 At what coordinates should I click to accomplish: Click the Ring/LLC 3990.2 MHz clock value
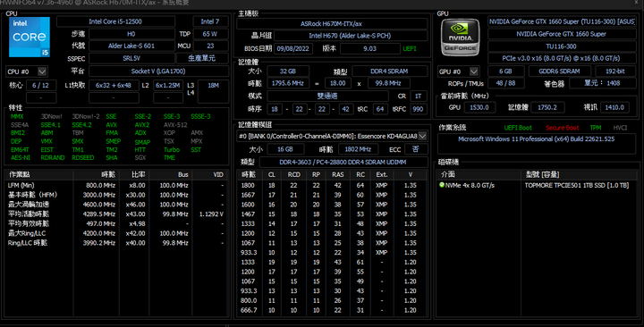(x=100, y=242)
